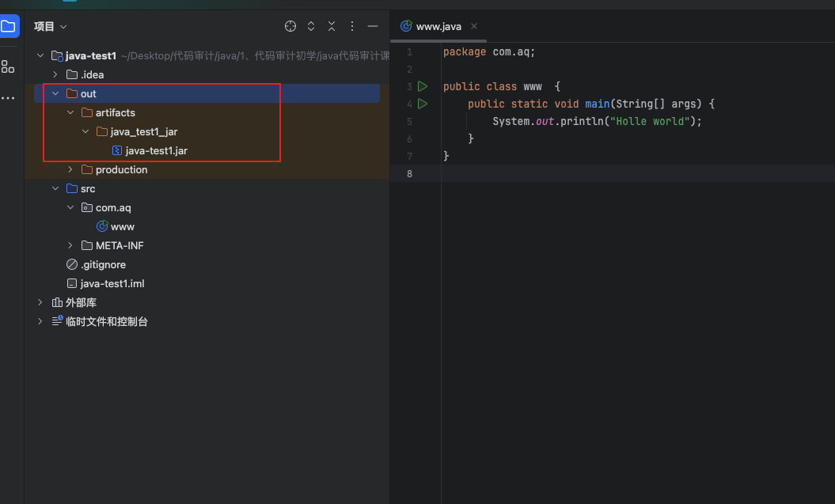Collapse the java_test1_jar folder chevron
This screenshot has height=504, width=835.
(x=85, y=131)
